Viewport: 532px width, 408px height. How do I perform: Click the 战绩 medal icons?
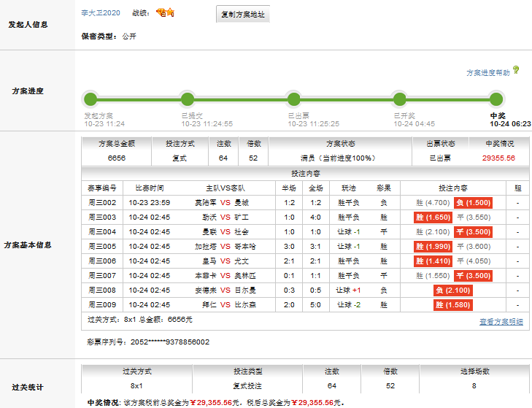point(165,13)
